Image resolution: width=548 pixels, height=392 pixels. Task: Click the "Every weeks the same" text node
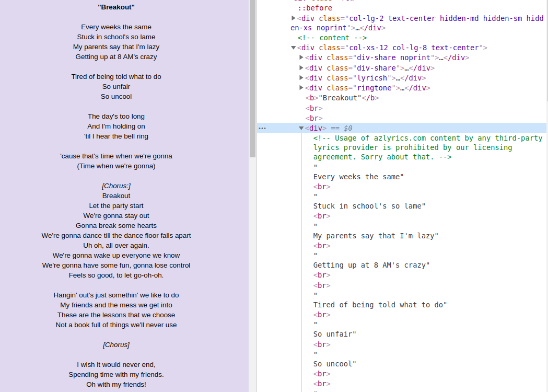coord(358,177)
